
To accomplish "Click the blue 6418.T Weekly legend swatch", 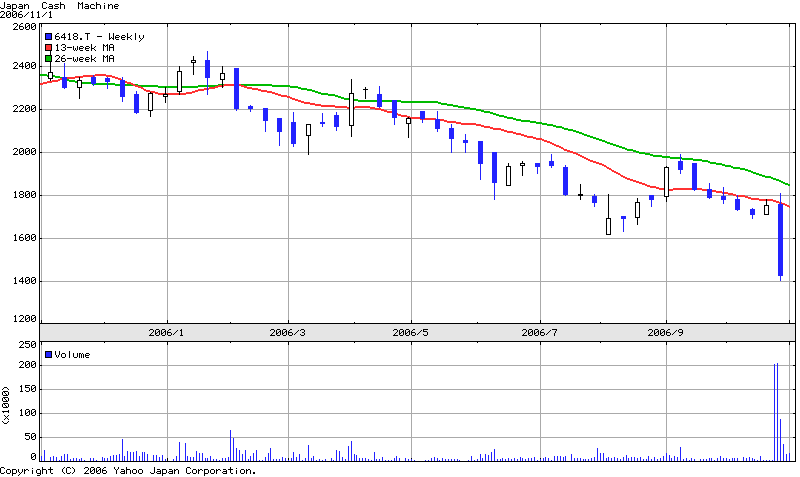I will point(48,37).
